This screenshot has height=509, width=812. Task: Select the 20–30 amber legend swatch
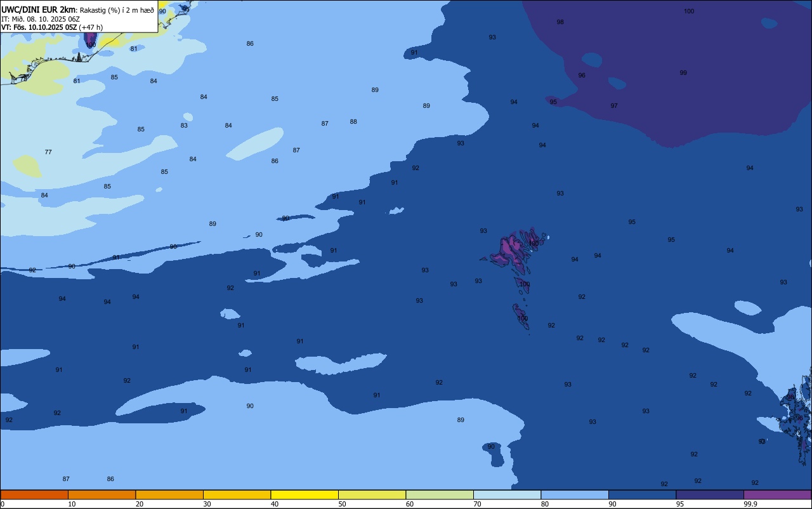pos(169,494)
